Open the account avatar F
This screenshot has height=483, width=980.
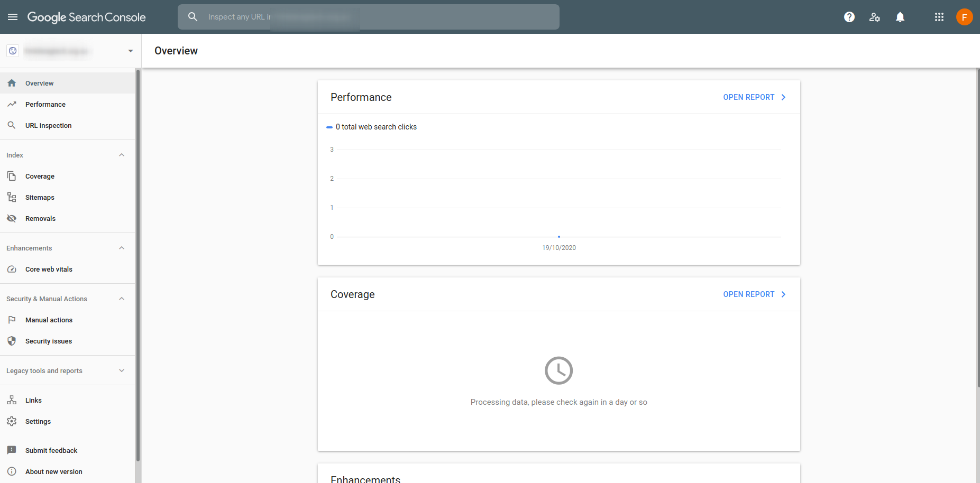(x=965, y=17)
